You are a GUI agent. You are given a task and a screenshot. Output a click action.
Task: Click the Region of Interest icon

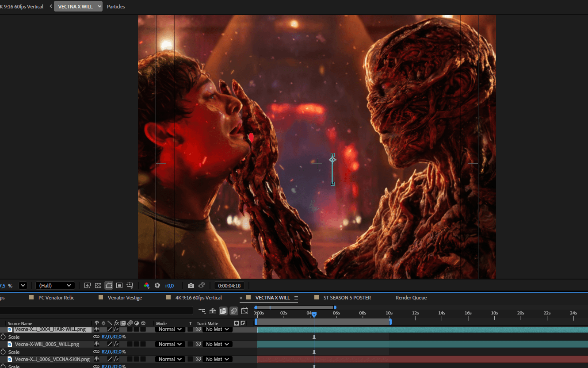[x=119, y=286]
